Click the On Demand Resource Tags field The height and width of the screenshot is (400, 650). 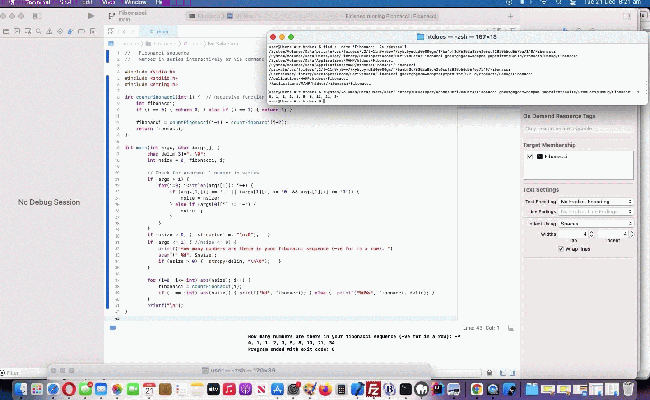coord(578,129)
